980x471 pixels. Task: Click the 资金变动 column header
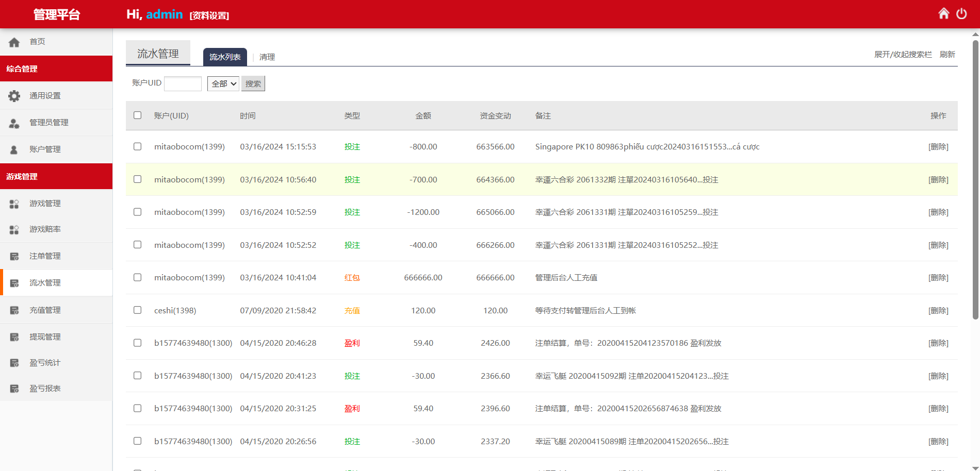(x=495, y=116)
